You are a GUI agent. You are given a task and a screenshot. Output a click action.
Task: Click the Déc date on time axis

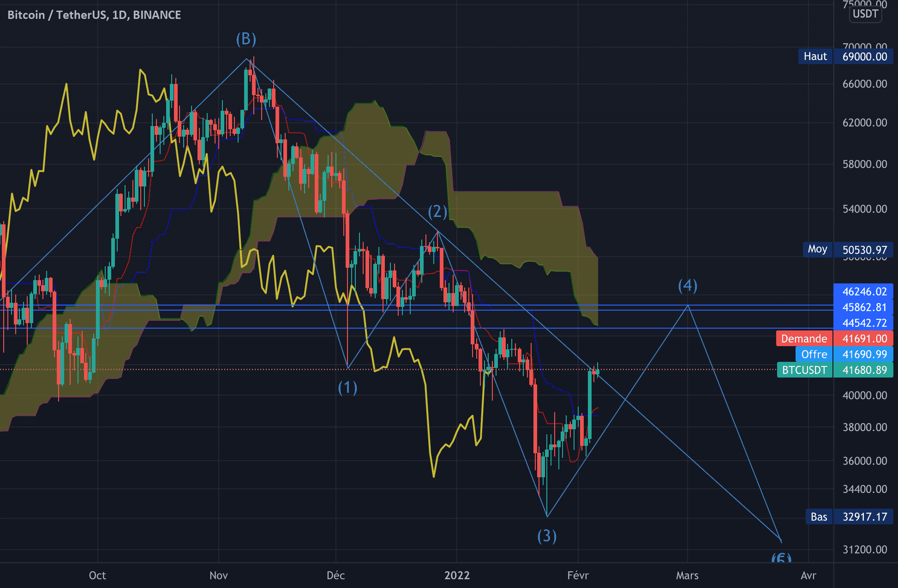[x=335, y=576]
